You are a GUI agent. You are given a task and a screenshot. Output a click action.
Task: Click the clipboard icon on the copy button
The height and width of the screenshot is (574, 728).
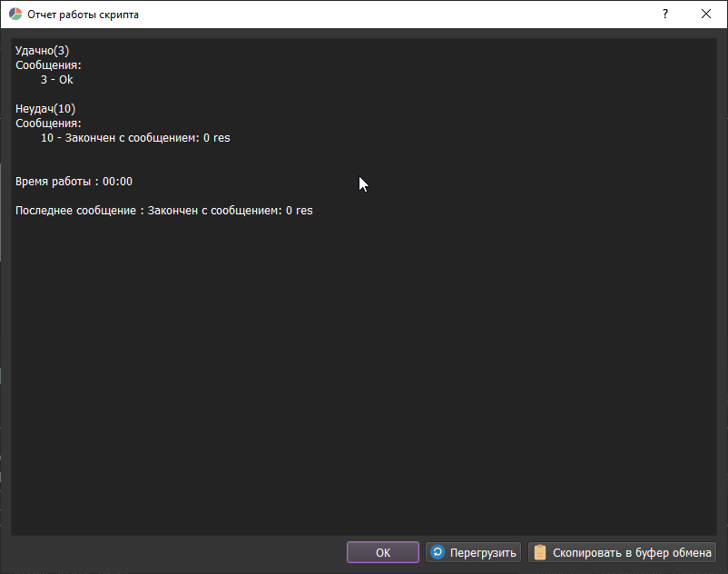point(540,552)
